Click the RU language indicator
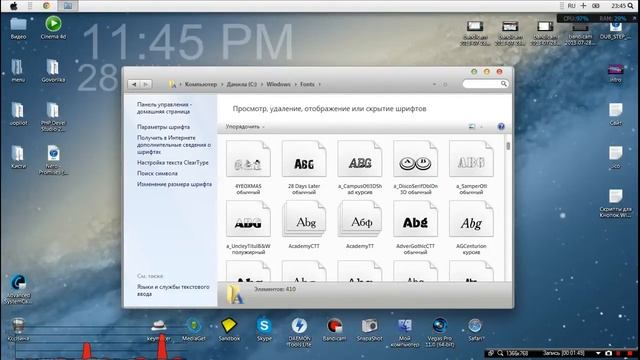The width and height of the screenshot is (640, 360). click(x=571, y=6)
